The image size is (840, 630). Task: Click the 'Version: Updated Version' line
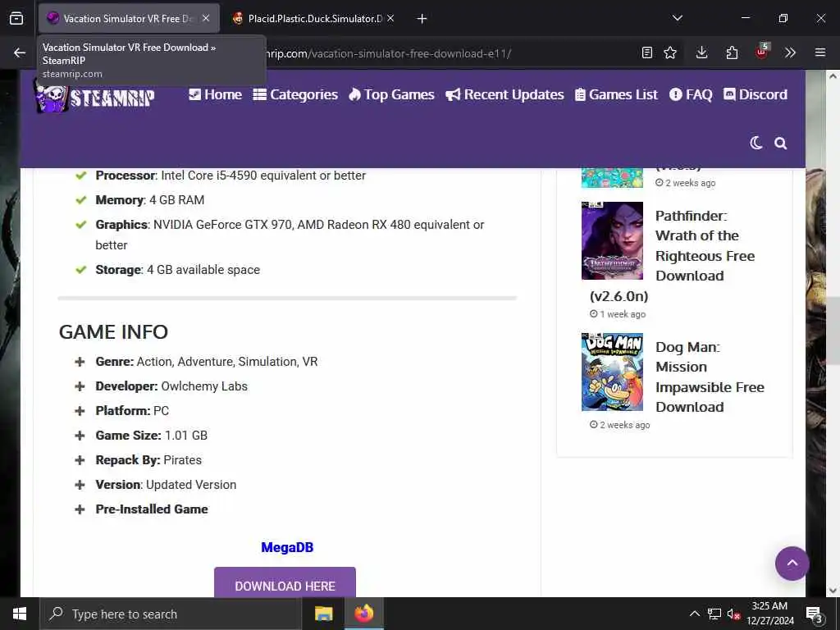point(166,485)
